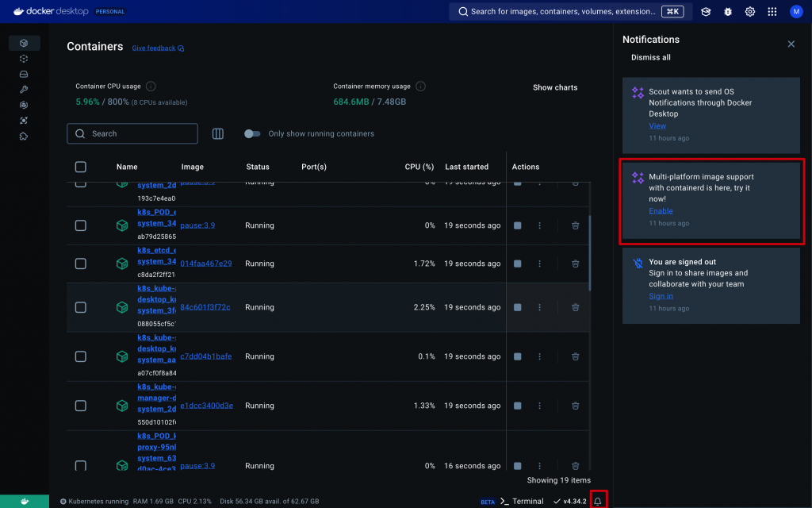Click the Give feedback link
812x508 pixels.
tap(158, 48)
